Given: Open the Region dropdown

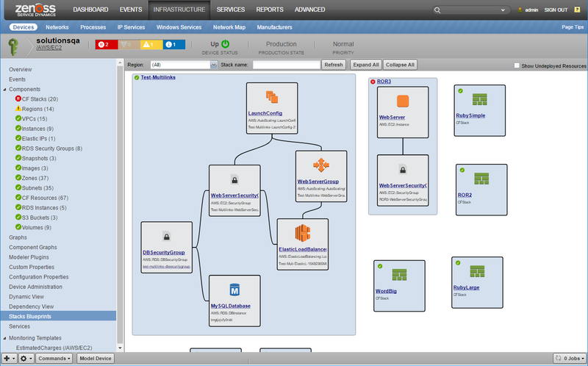Looking at the screenshot, I should click(213, 65).
